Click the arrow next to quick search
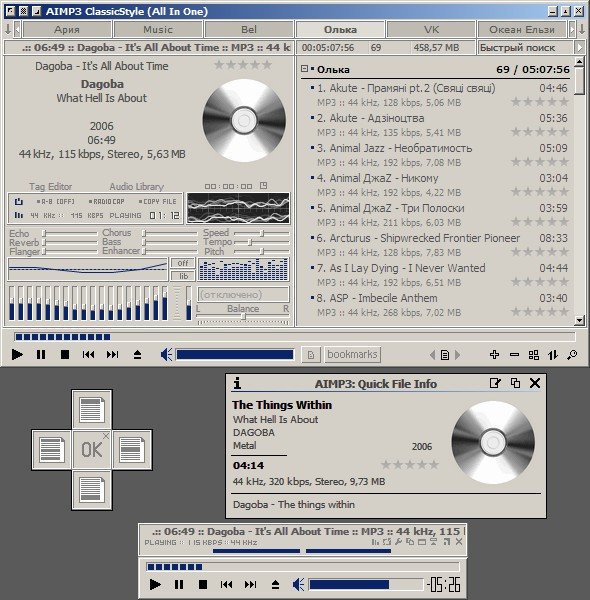 click(x=580, y=47)
